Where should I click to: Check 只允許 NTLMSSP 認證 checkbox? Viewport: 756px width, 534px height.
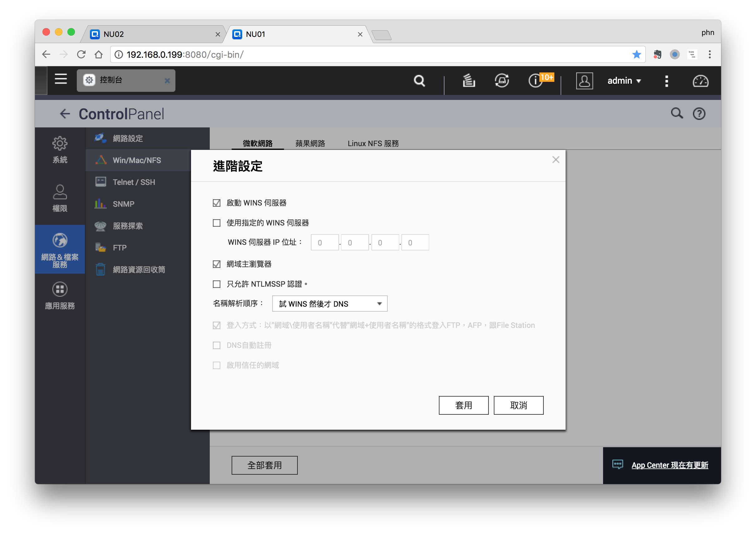tap(216, 284)
